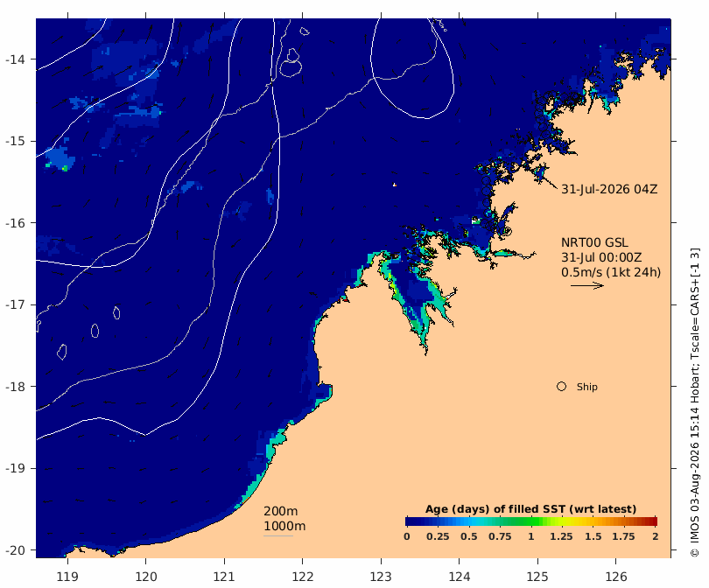This screenshot has width=709, height=588.
Task: Click the 31-Jul 00:00Z date text
Action: coord(601,257)
